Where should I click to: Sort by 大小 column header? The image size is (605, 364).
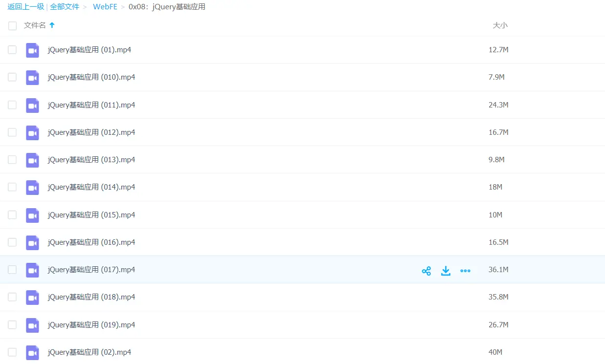tap(500, 25)
